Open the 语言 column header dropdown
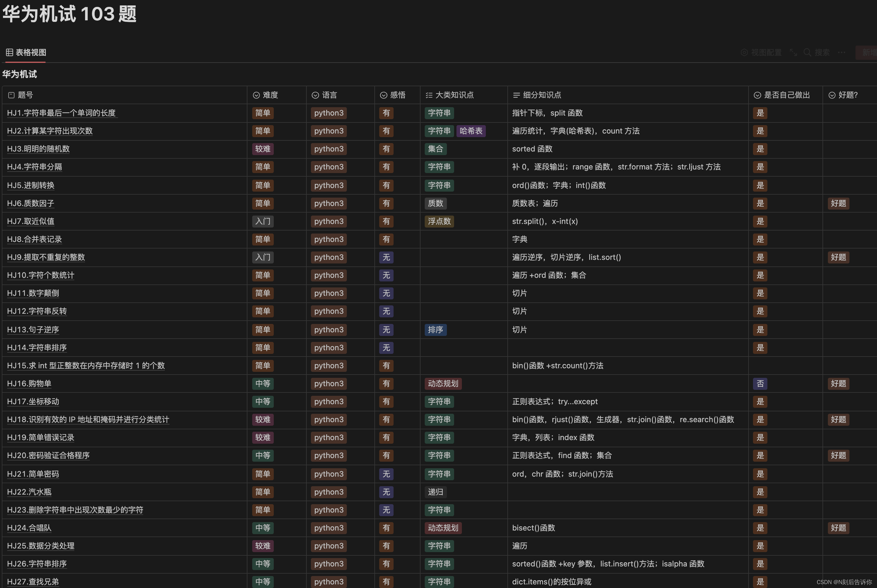 (329, 95)
